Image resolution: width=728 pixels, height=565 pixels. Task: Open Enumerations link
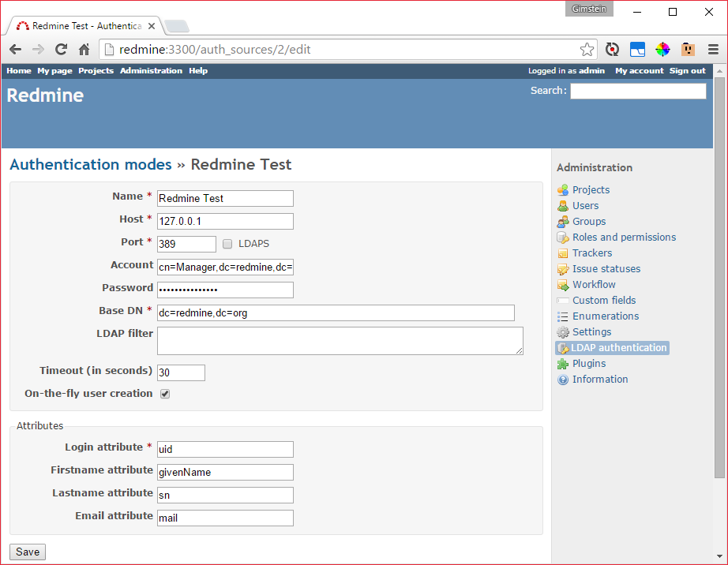[606, 316]
